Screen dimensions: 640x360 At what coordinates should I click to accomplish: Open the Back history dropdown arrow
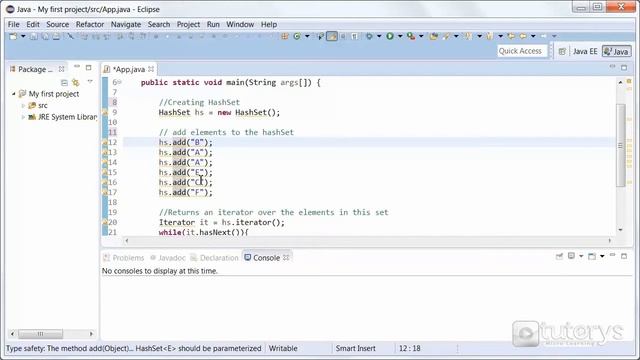[x=533, y=36]
